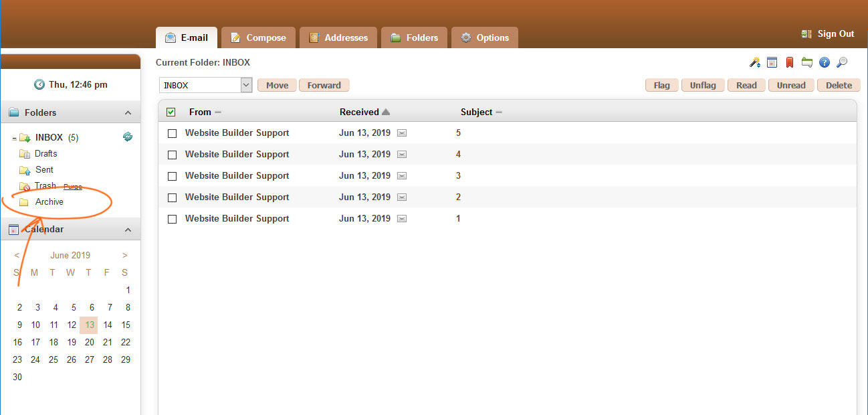The width and height of the screenshot is (868, 415).
Task: Check the box for message subject 4
Action: tap(172, 155)
